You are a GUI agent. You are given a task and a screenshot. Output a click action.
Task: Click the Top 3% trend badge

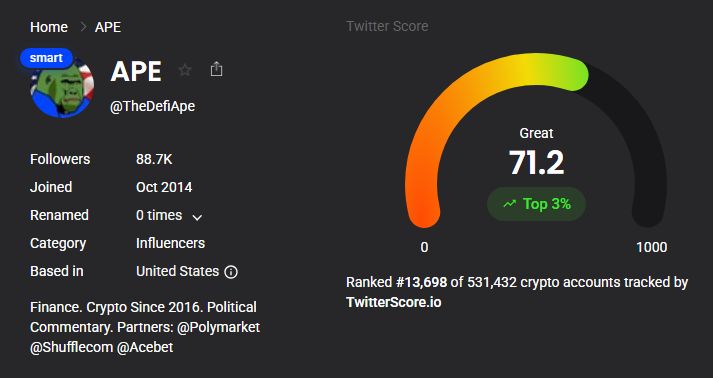537,204
